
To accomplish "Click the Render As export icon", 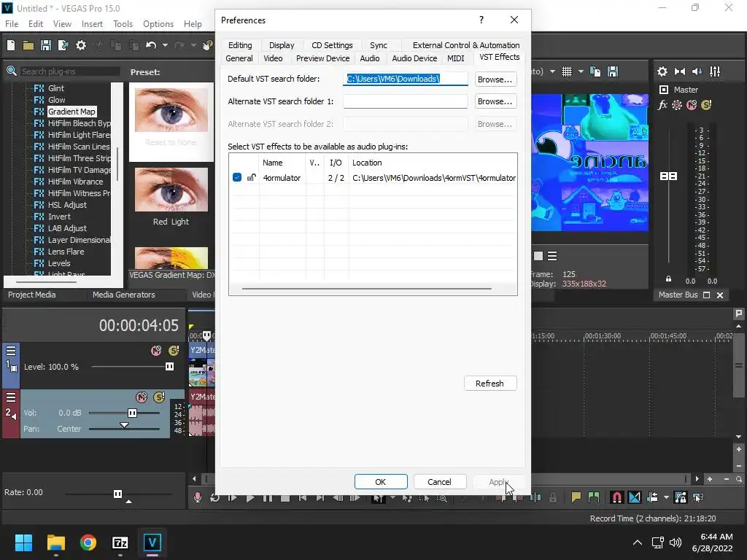I will [x=63, y=45].
